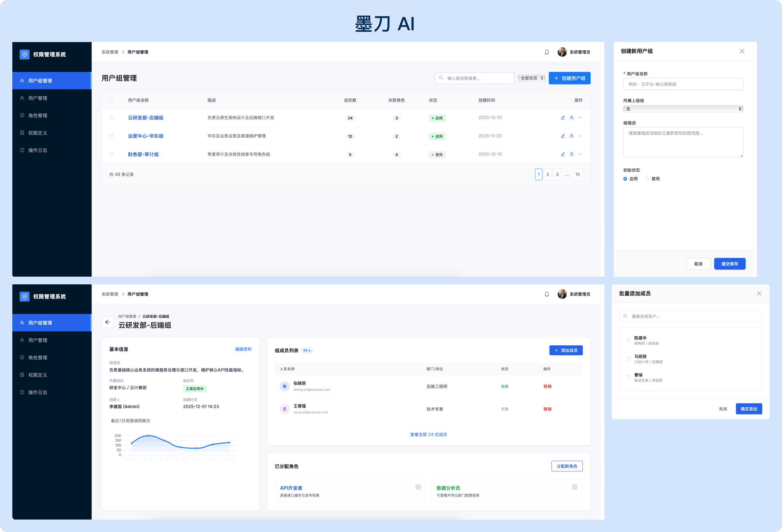This screenshot has height=532, width=782.
Task: Expand the 所属上级组 dropdown
Action: coord(683,109)
